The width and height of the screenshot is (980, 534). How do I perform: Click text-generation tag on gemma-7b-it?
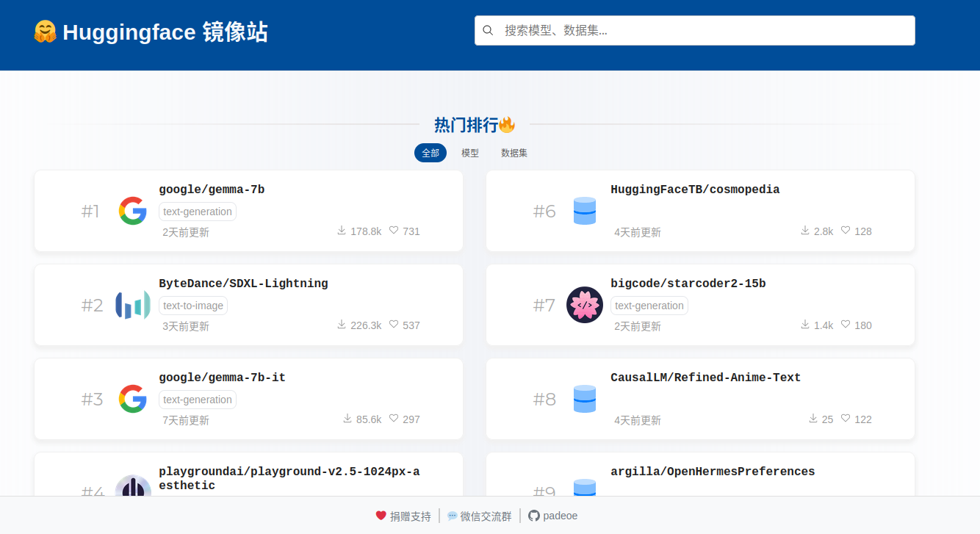tap(198, 400)
